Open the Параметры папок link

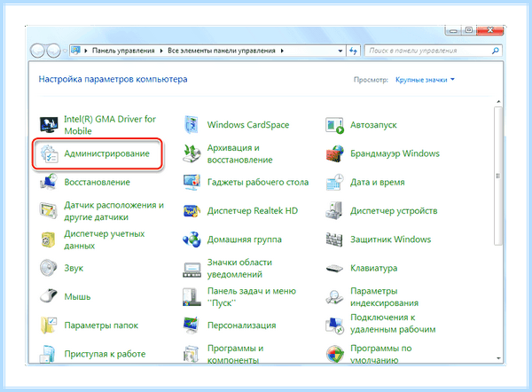101,325
